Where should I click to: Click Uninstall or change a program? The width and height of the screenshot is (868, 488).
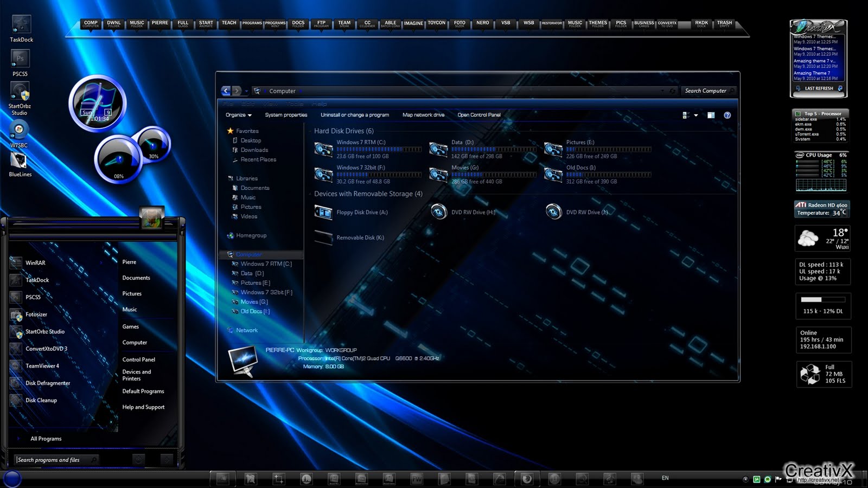tap(355, 115)
